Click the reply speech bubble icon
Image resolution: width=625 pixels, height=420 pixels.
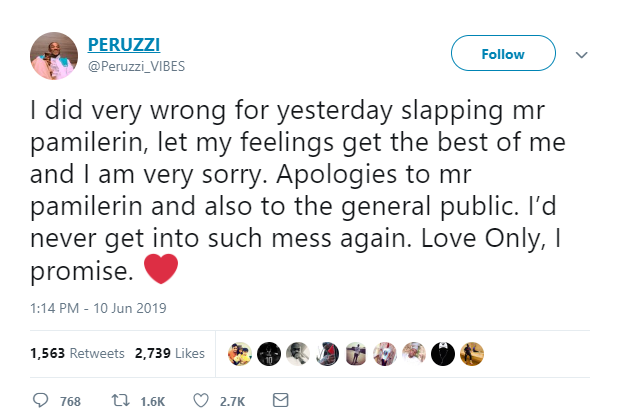coord(41,400)
